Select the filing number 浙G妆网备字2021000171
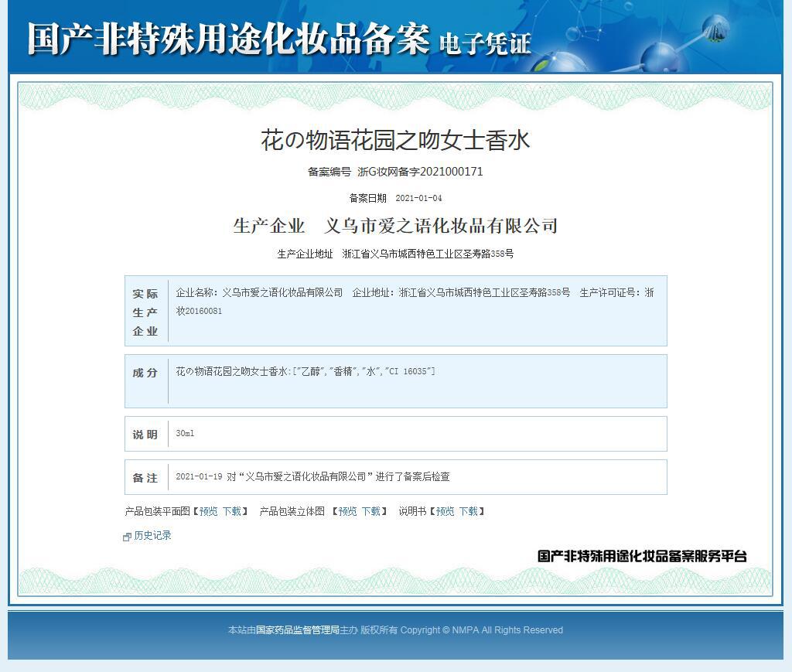This screenshot has height=672, width=792. click(x=420, y=172)
